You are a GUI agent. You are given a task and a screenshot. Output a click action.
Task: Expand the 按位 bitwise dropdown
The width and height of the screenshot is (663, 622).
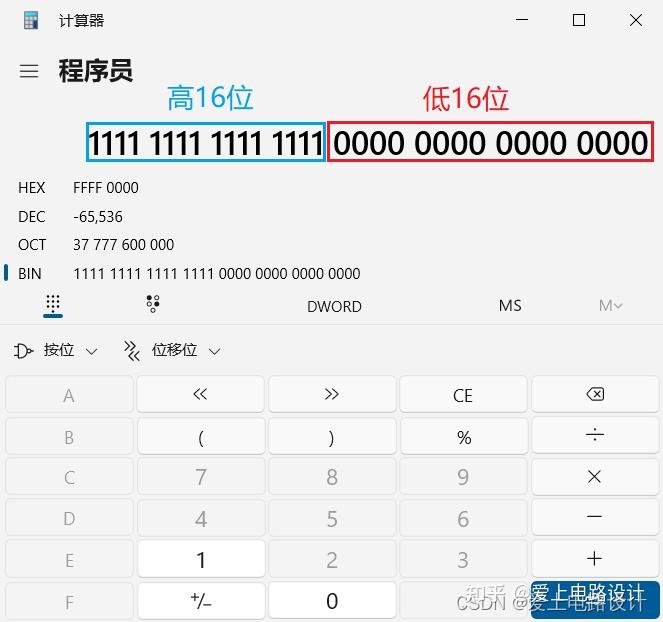(56, 351)
